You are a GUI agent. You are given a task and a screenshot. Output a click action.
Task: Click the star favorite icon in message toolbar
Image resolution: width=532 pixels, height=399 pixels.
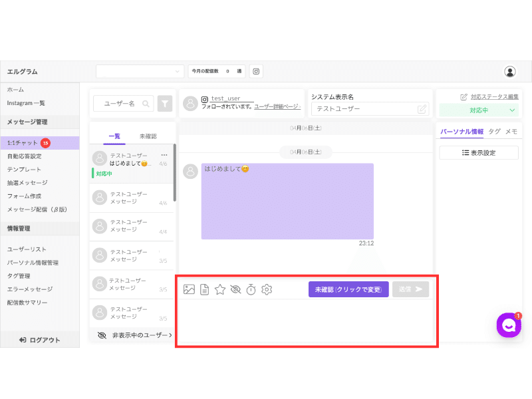[x=220, y=289]
